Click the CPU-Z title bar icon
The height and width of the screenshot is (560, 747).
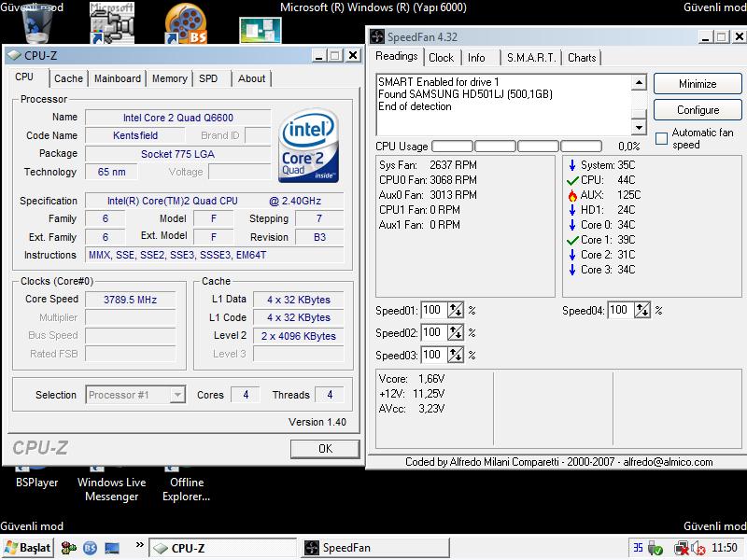[x=14, y=56]
